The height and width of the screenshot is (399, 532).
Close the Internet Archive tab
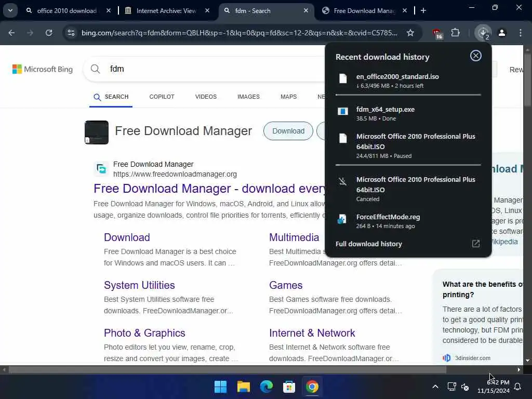207,10
